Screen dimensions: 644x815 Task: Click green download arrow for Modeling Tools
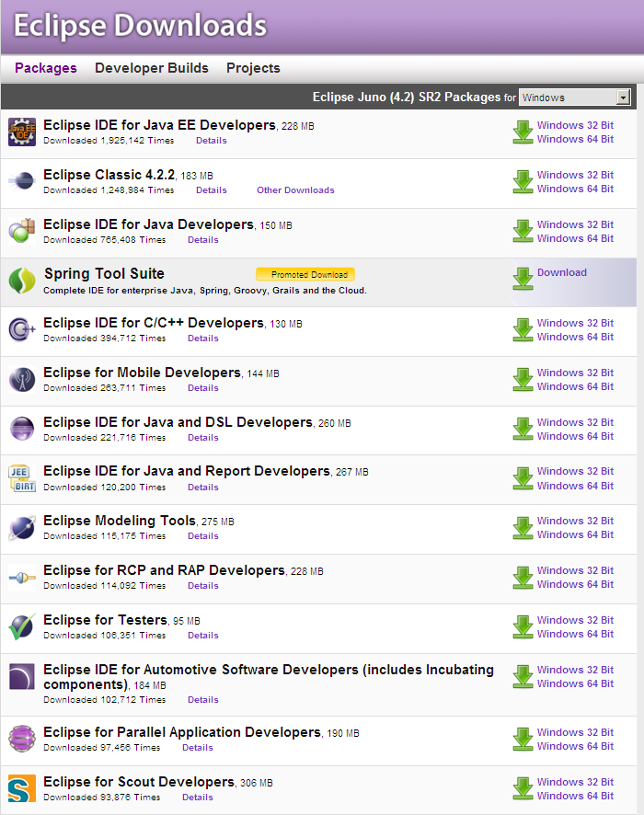[523, 528]
